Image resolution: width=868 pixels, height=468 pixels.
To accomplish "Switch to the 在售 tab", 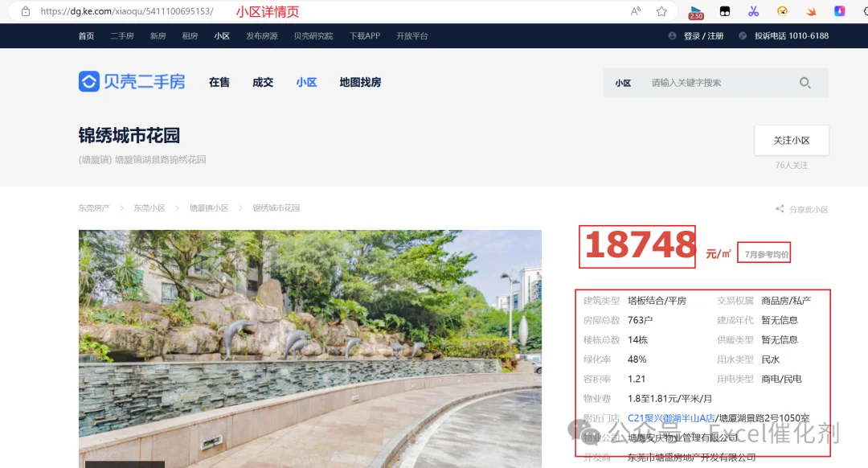I will [219, 83].
